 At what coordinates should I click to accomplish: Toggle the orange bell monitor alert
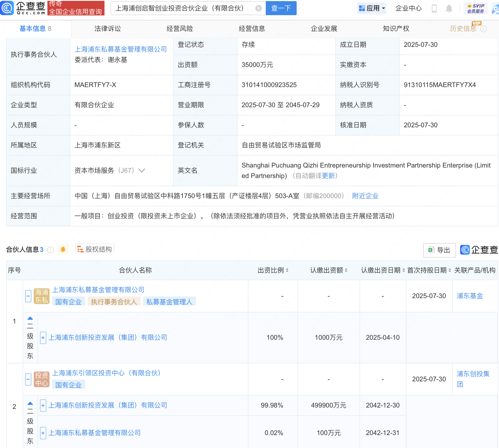63,249
